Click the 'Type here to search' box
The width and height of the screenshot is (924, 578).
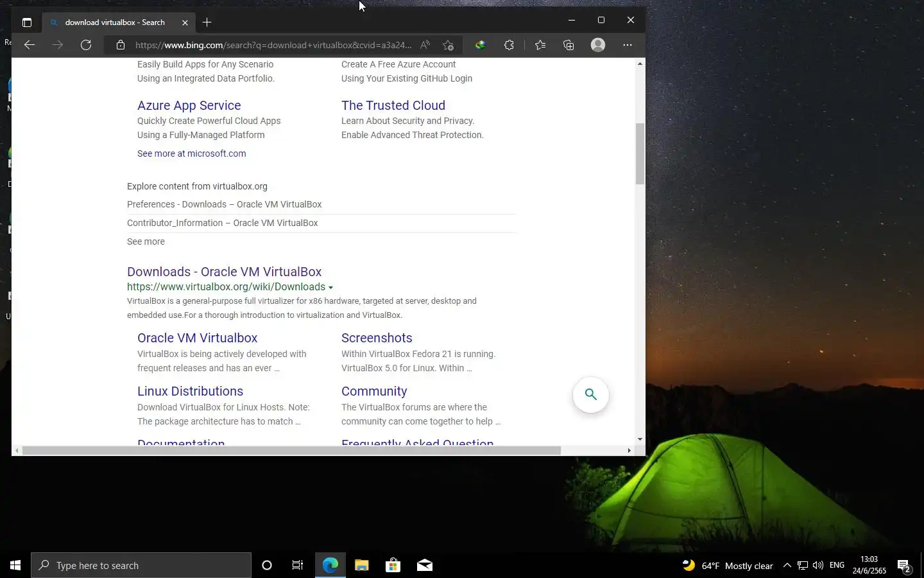[141, 565]
